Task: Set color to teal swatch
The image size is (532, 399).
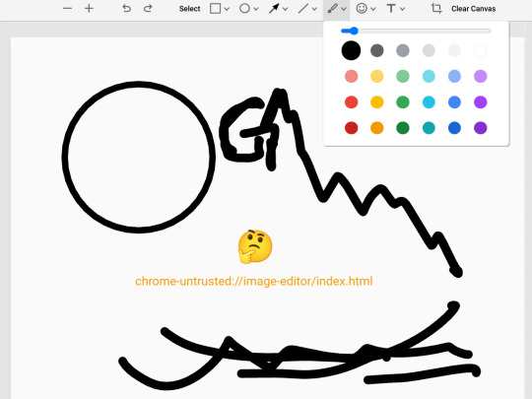Action: [x=429, y=128]
